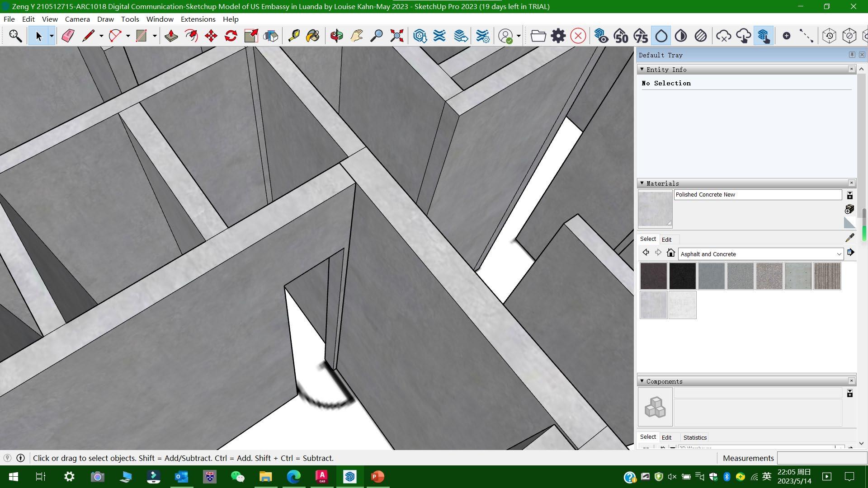This screenshot has height=488, width=868.
Task: Select the Paint Bucket tool
Action: point(312,36)
